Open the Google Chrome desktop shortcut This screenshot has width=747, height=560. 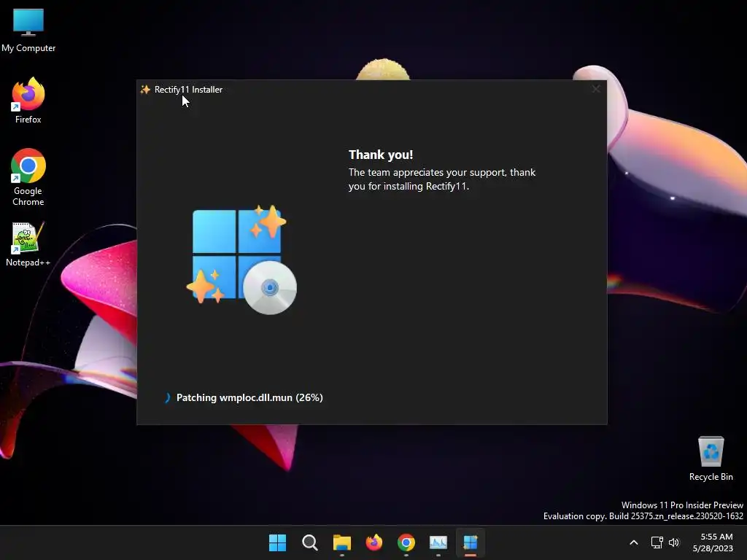tap(28, 177)
